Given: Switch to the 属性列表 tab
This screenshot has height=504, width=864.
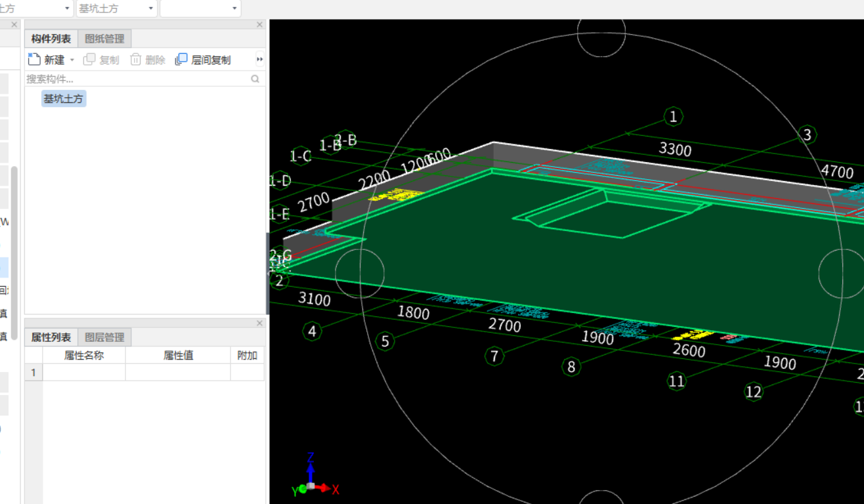Looking at the screenshot, I should coord(51,337).
